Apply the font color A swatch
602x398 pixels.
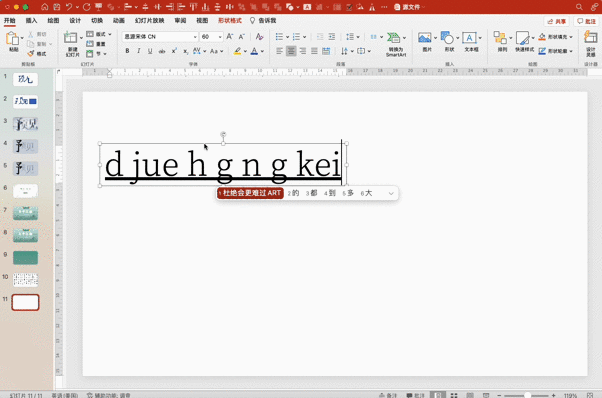(254, 51)
